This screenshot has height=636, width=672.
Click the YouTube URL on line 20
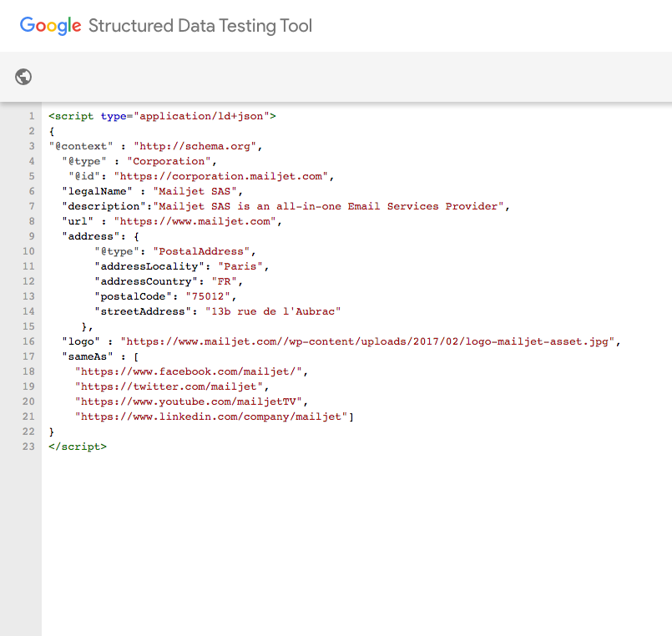(x=189, y=401)
